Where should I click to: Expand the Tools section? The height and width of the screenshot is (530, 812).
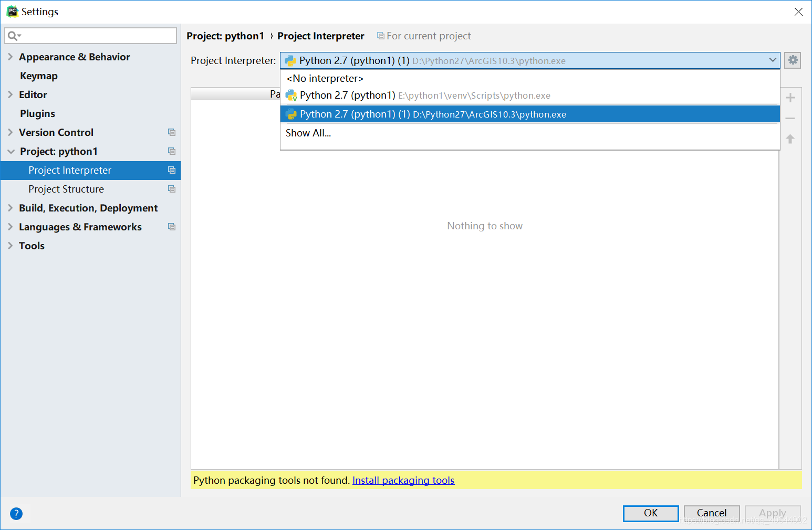click(x=10, y=246)
